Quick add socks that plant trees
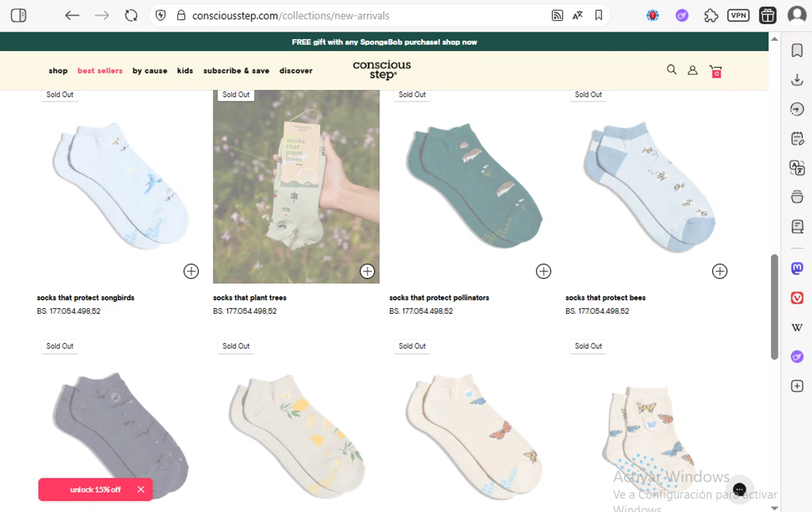The image size is (812, 512). [x=368, y=271]
